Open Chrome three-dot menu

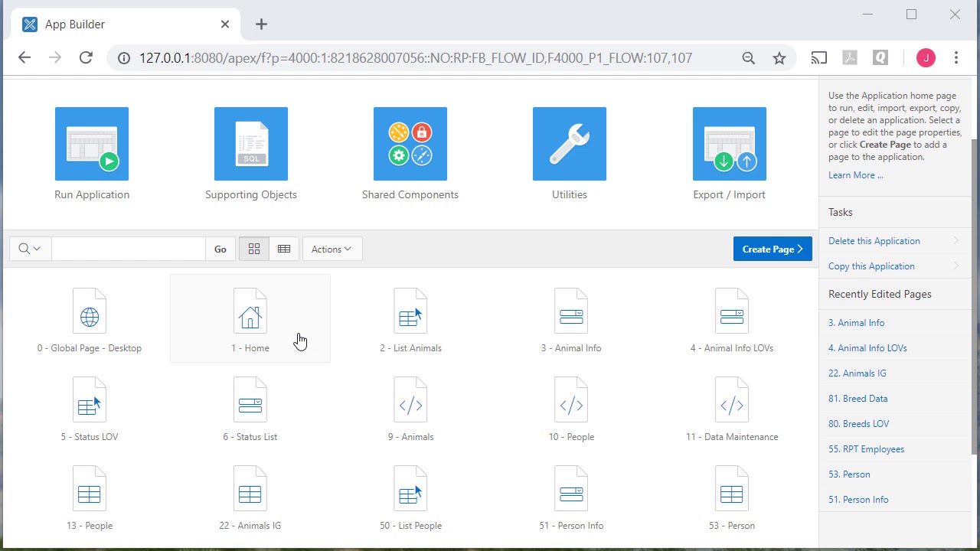(x=956, y=58)
